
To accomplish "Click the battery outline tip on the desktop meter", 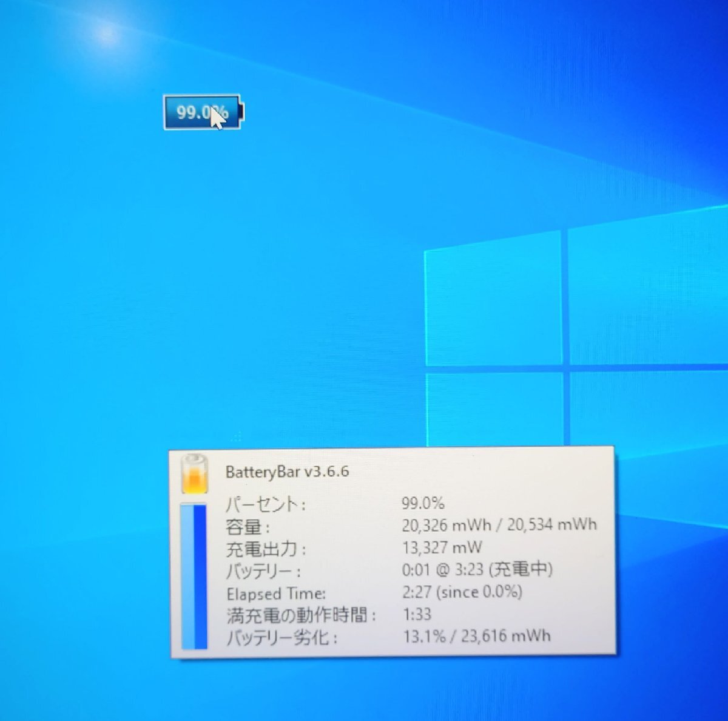I will pos(241,111).
